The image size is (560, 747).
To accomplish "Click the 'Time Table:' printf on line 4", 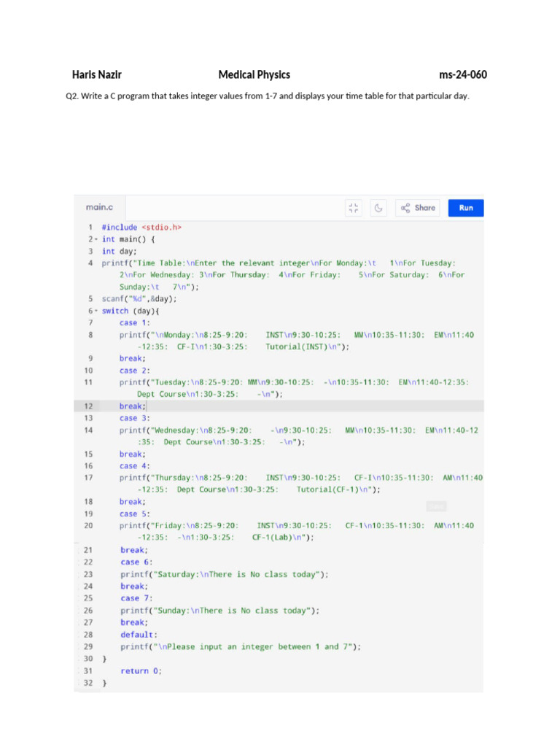I will click(x=284, y=275).
